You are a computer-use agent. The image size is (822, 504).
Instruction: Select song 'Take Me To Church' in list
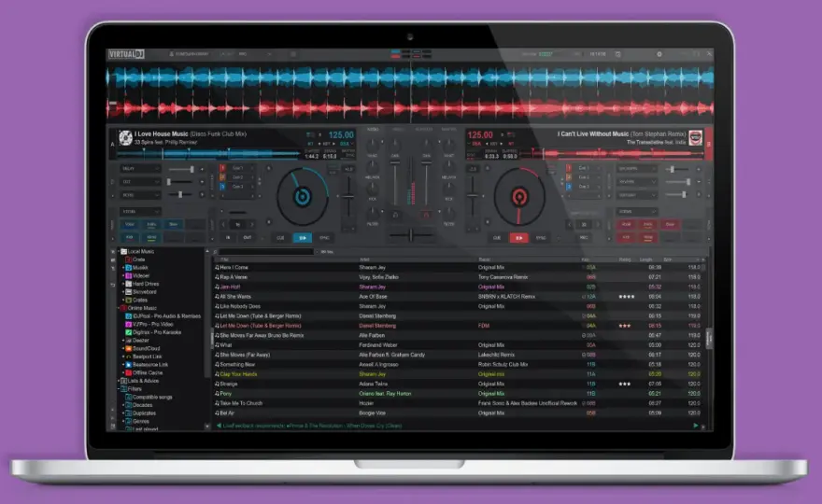pos(458,403)
